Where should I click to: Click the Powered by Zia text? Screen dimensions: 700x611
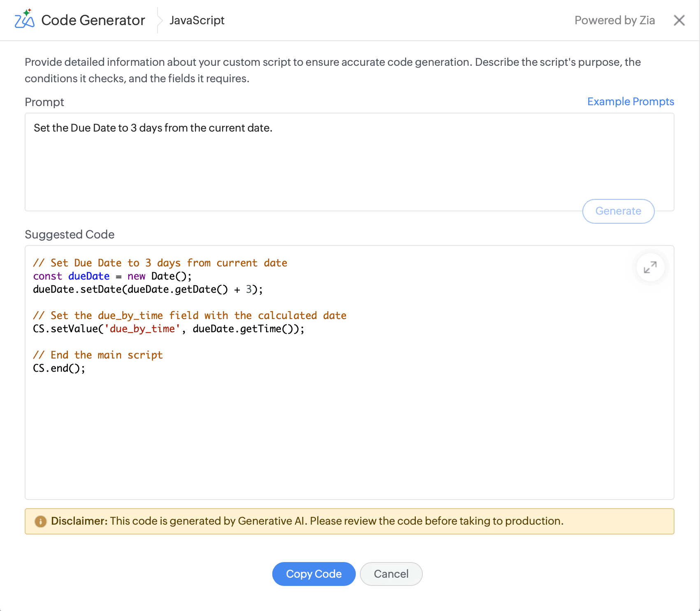pyautogui.click(x=614, y=20)
